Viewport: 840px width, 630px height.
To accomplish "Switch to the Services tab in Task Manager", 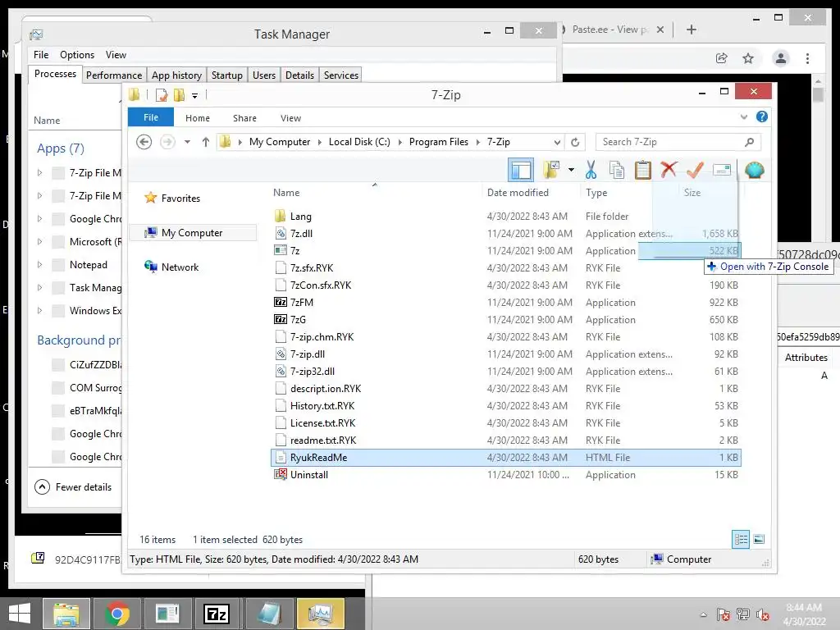I will pos(340,75).
